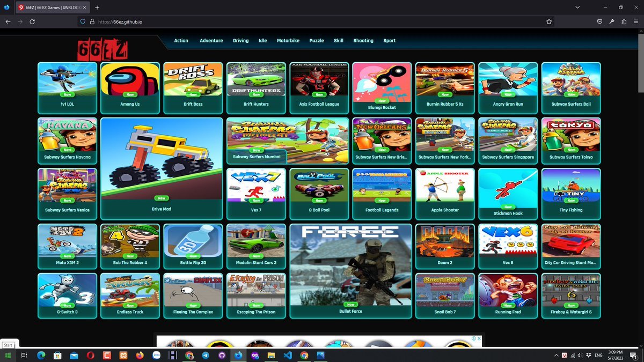The image size is (644, 362).
Task: Open the extensions puzzle-piece icon
Action: point(624,22)
